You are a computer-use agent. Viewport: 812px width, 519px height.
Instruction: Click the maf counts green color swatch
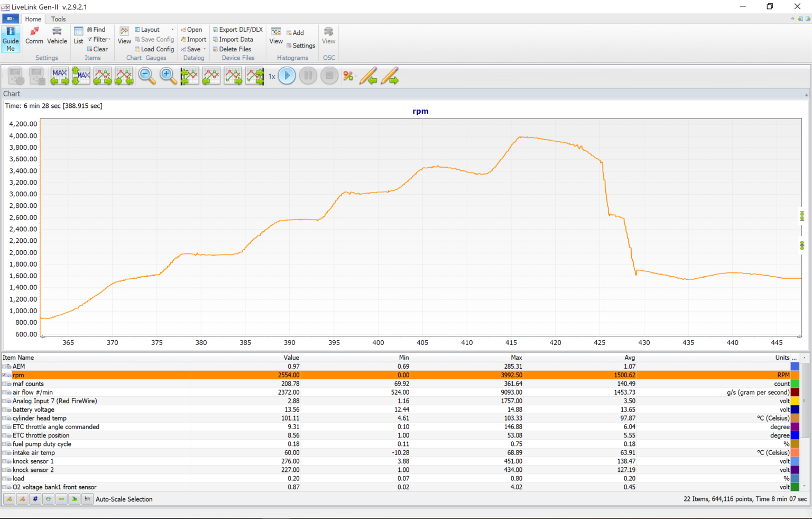(795, 384)
